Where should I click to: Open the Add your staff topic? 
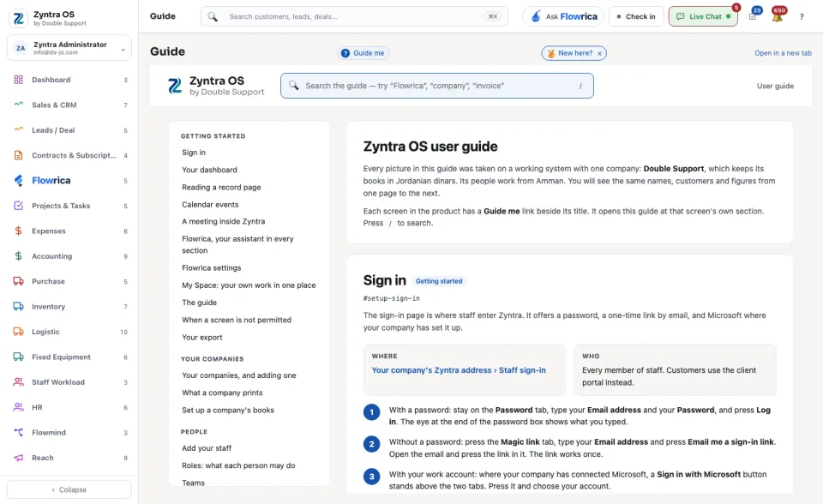[x=207, y=447]
